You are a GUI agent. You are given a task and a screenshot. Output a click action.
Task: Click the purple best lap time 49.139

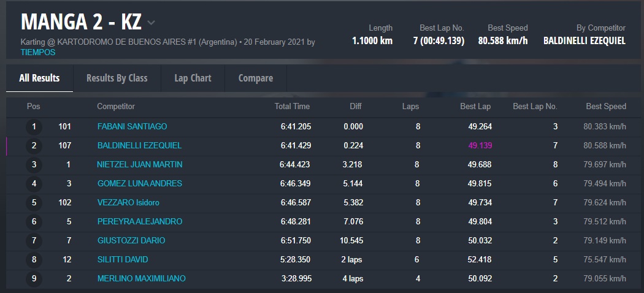(x=480, y=146)
